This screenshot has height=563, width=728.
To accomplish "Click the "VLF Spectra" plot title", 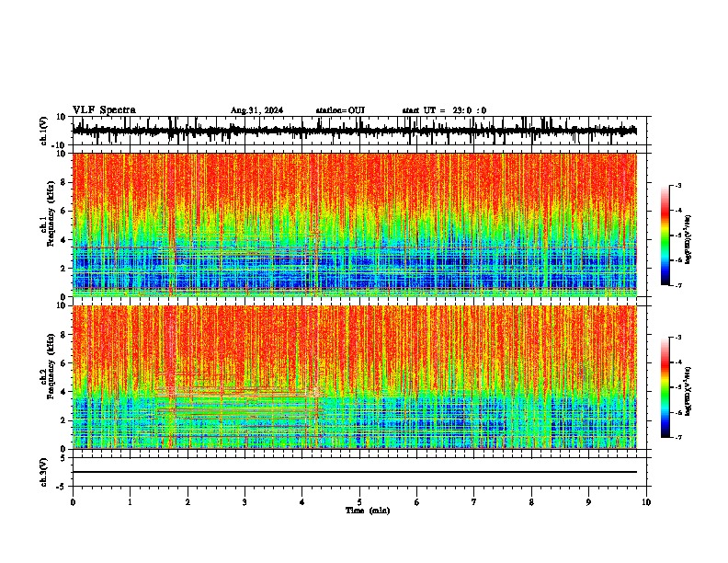I will click(104, 110).
